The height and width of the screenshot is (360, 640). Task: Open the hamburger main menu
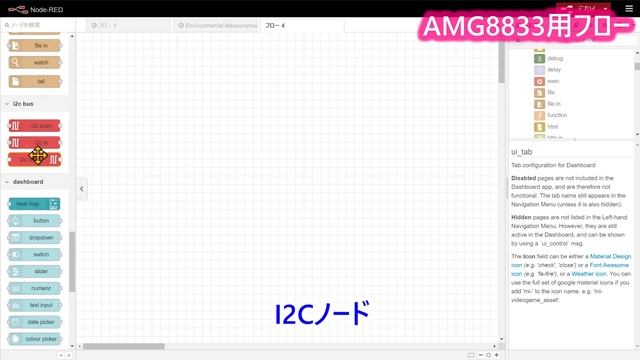629,9
